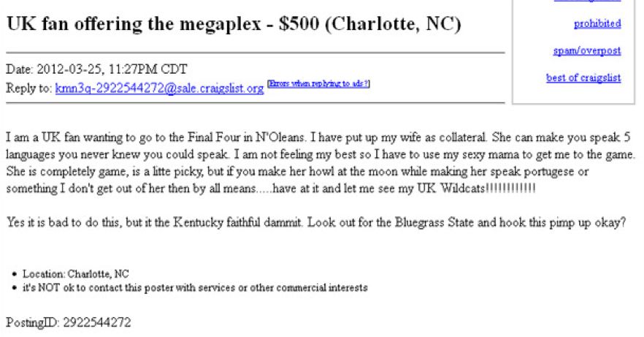The image size is (644, 337).
Task: Click the 'Reply to:' label
Action: coord(28,88)
